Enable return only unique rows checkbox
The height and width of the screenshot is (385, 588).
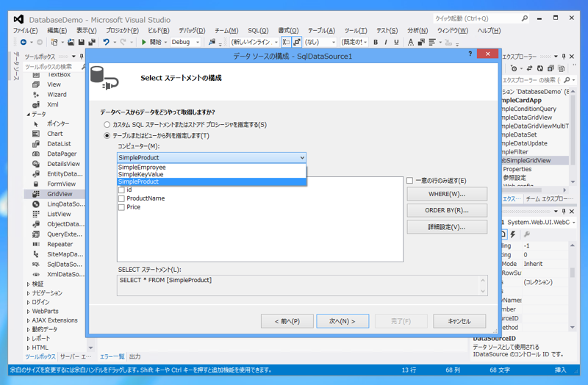(x=410, y=181)
